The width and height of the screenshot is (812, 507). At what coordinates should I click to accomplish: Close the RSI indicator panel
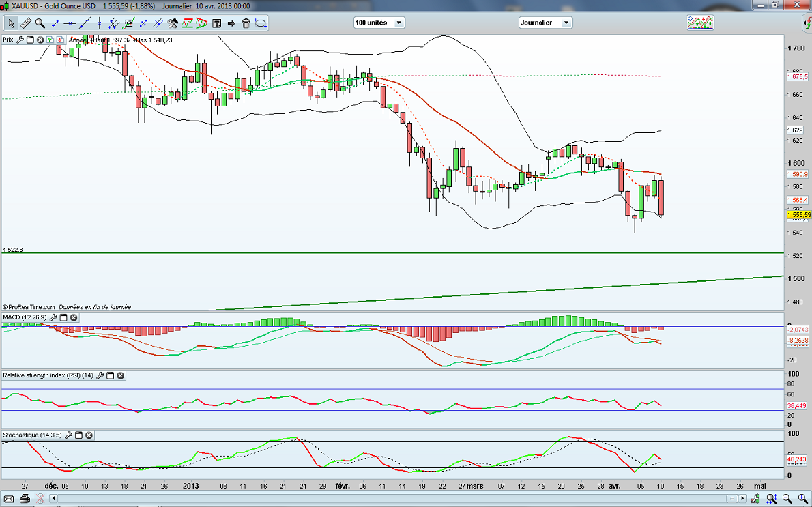(121, 375)
